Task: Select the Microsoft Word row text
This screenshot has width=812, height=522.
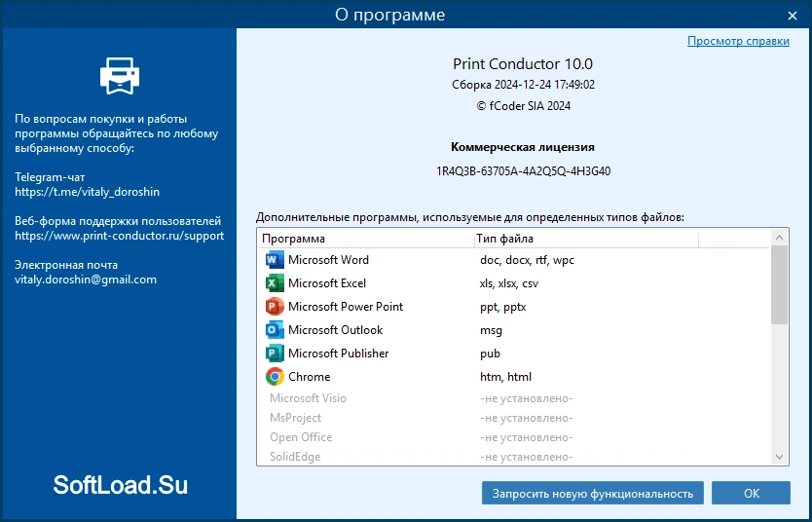Action: (328, 260)
